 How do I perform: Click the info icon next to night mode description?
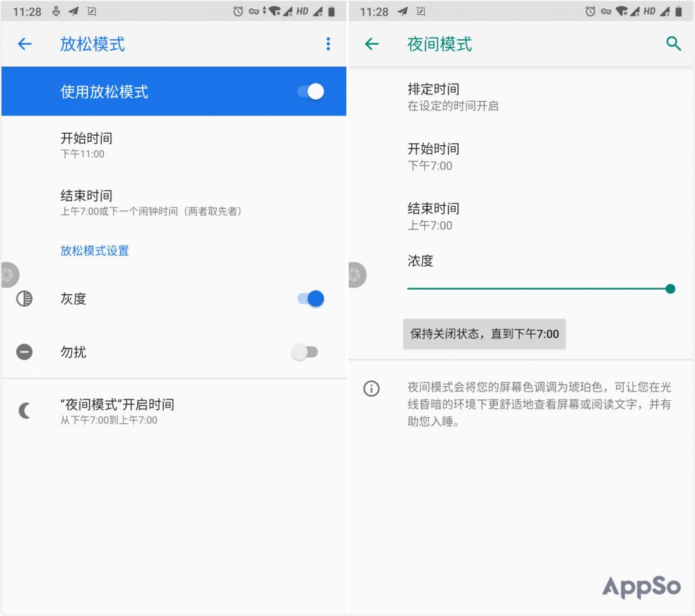[371, 389]
